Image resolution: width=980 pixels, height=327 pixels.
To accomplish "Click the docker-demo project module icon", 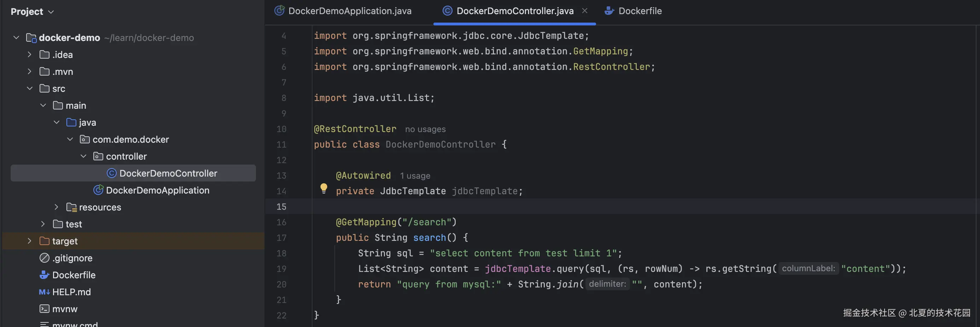I will coord(31,38).
